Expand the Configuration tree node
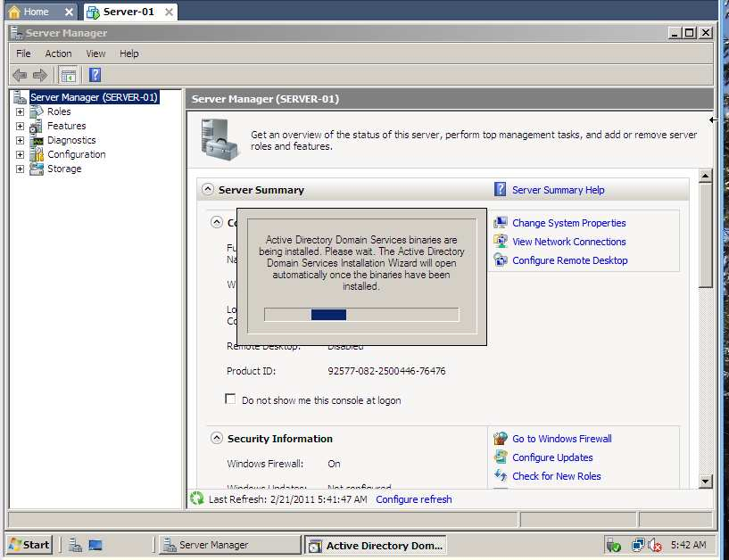Image resolution: width=729 pixels, height=560 pixels. point(20,155)
